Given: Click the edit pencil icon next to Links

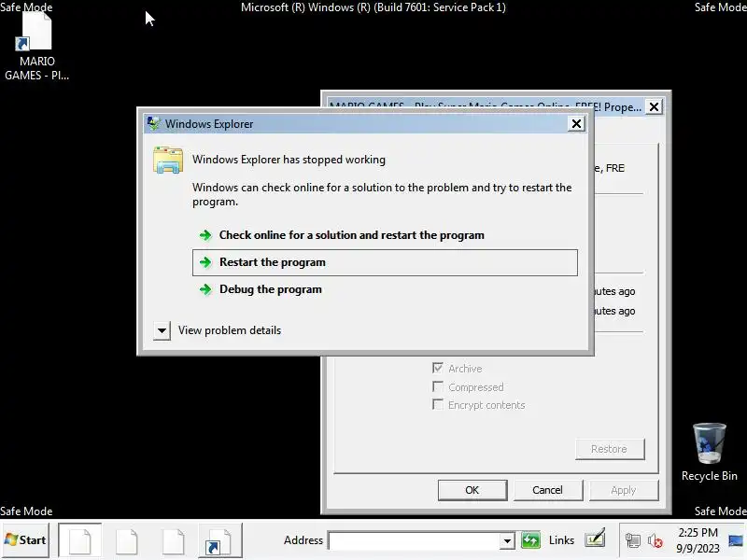Looking at the screenshot, I should (x=596, y=539).
